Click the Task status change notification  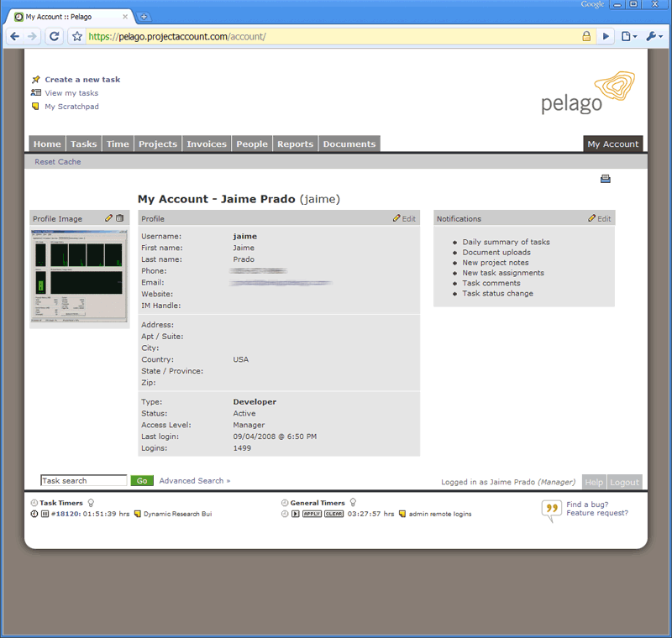497,293
